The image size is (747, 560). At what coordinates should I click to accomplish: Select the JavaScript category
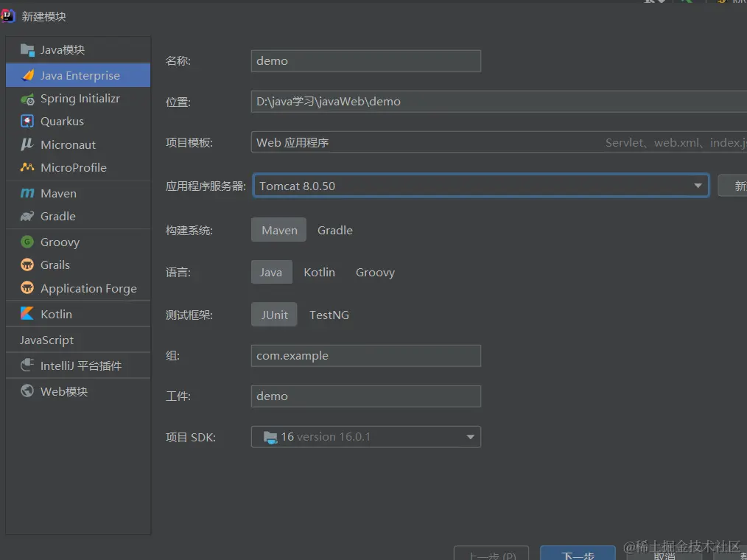click(x=78, y=340)
